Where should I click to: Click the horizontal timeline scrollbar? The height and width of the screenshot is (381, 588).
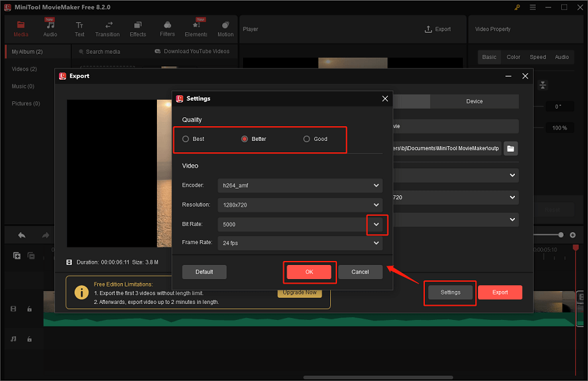378,377
